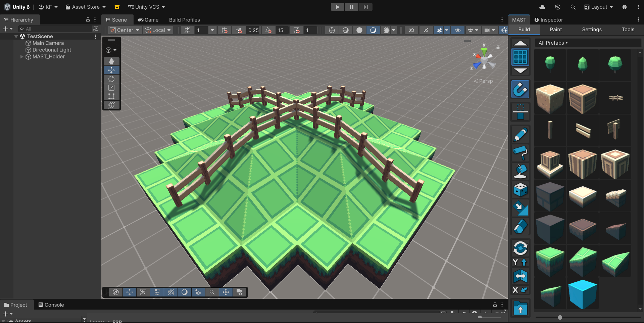This screenshot has width=644, height=323.
Task: Collapse the TestScene hierarchy
Action: pyautogui.click(x=16, y=36)
